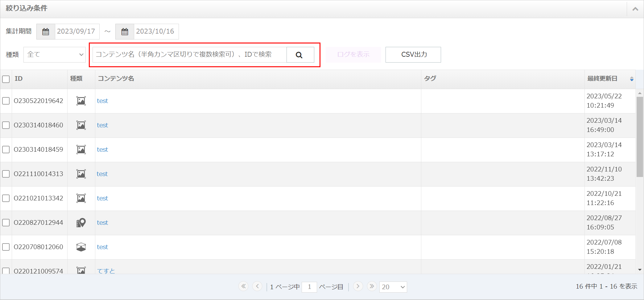Open test link for O220827012944
This screenshot has height=300, width=644.
(x=102, y=223)
